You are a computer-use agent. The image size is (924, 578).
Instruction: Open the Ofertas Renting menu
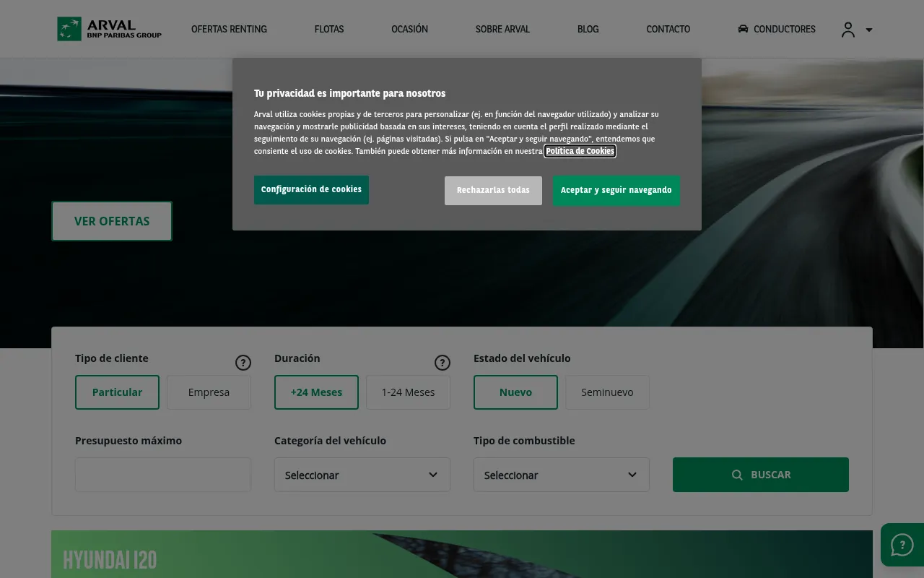(229, 30)
